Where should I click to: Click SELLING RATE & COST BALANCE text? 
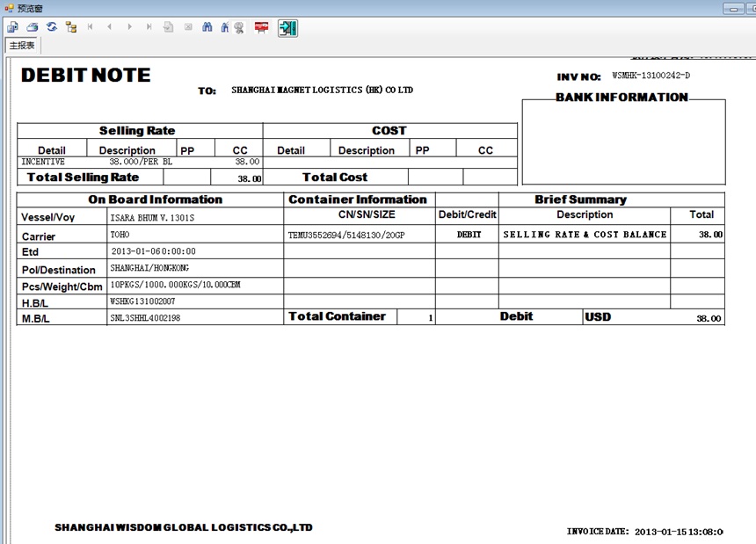coord(585,235)
